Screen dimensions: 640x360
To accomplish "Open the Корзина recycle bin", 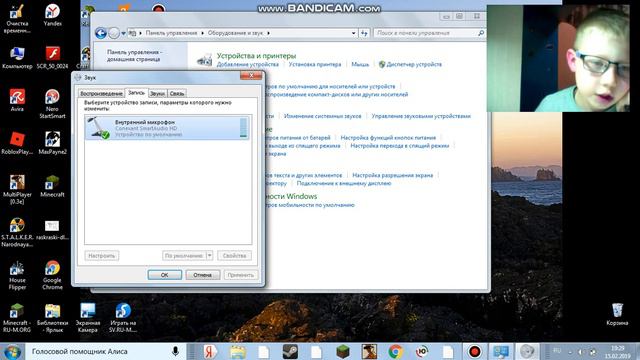I will [617, 314].
